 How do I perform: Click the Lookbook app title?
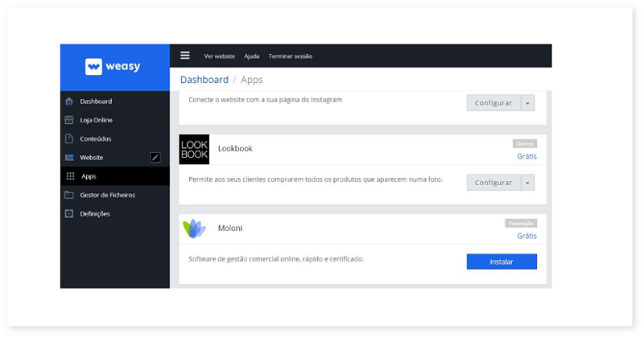tap(235, 149)
